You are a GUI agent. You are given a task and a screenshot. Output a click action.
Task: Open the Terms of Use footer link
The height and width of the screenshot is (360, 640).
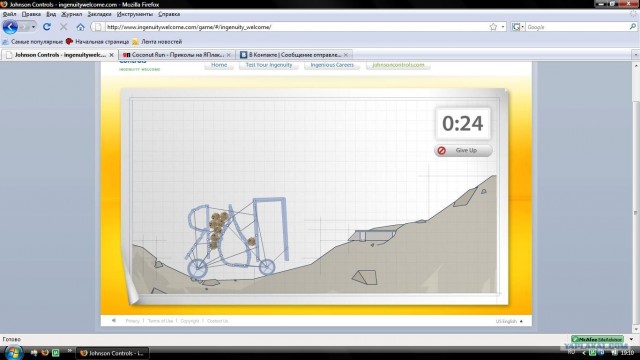[x=160, y=321]
